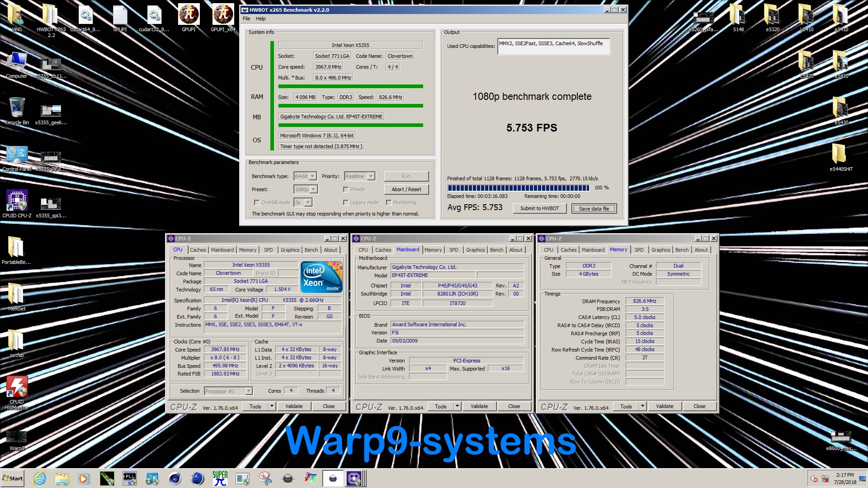Open the cudart32_8 file on desktop
Viewport: 868px width, 488px height.
(x=154, y=18)
